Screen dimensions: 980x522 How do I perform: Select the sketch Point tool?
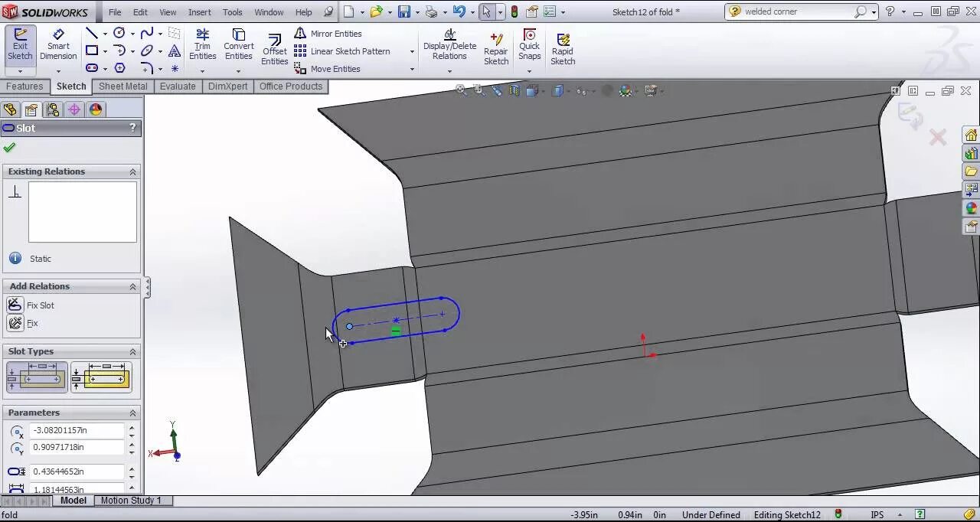[x=175, y=68]
